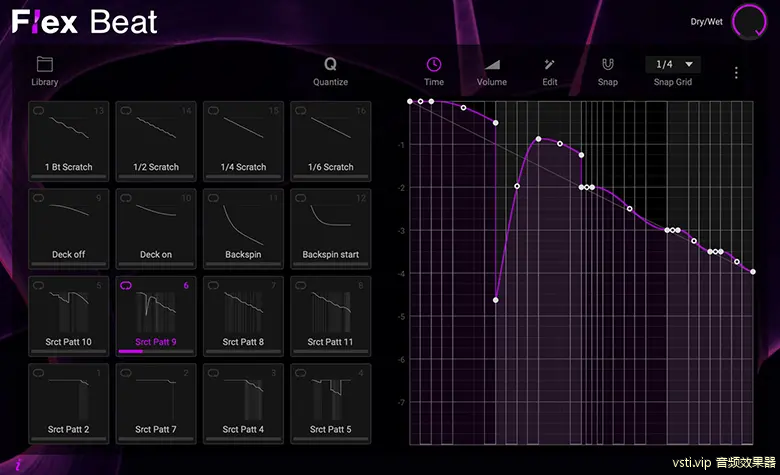Click the Quantize Q icon
This screenshot has height=475, width=780.
point(330,64)
